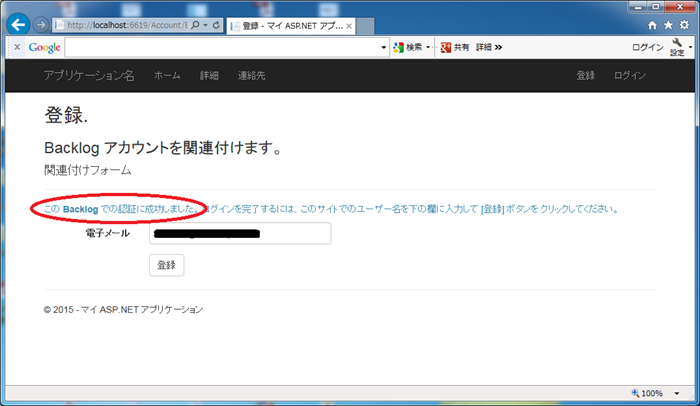
Task: Refresh the page with reload icon
Action: [x=216, y=25]
